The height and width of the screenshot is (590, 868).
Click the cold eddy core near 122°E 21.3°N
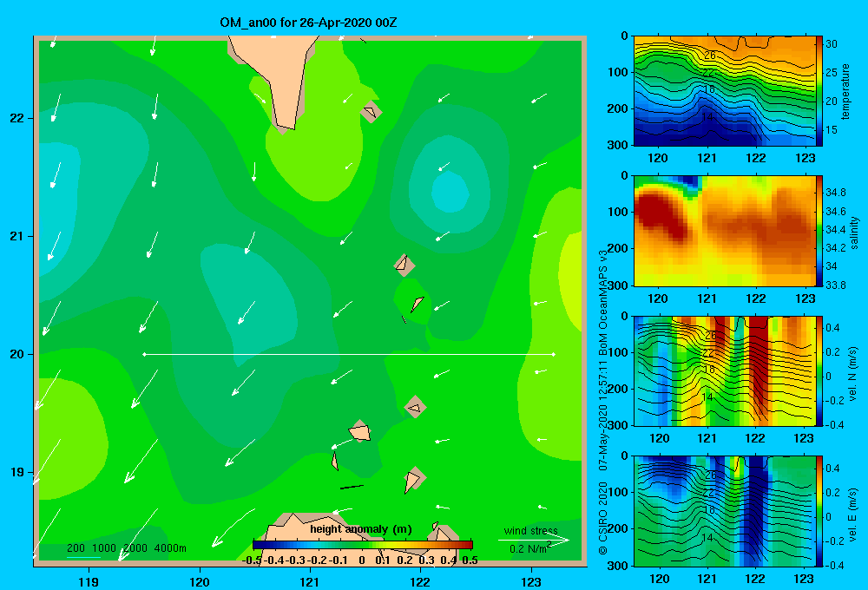[450, 193]
